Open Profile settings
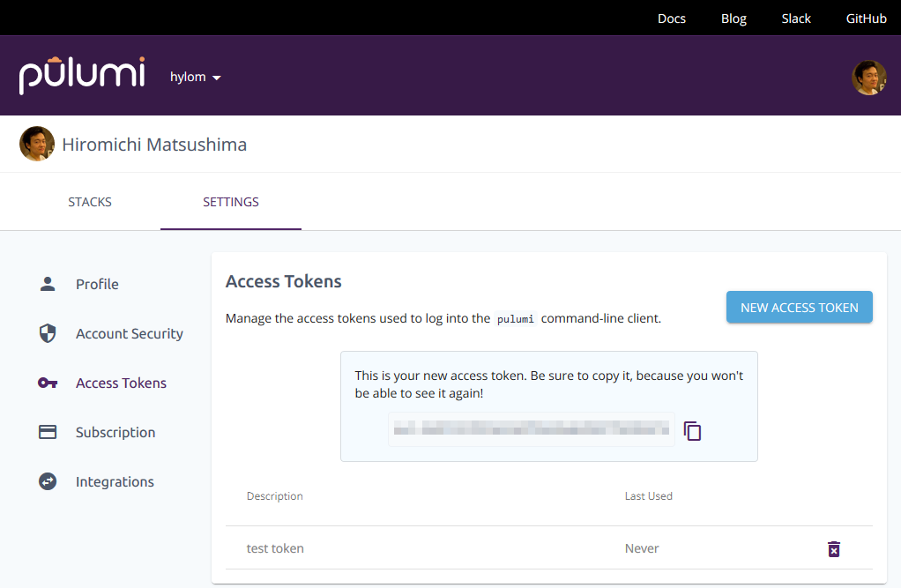 [x=97, y=284]
